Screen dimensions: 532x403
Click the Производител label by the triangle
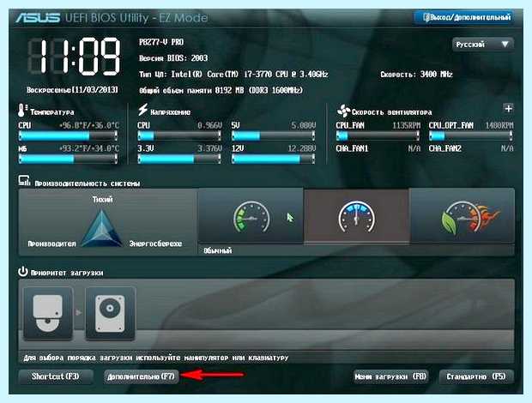pos(51,244)
